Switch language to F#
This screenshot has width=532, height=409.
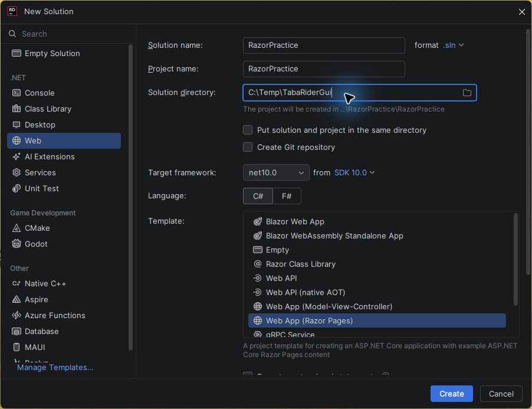point(287,196)
